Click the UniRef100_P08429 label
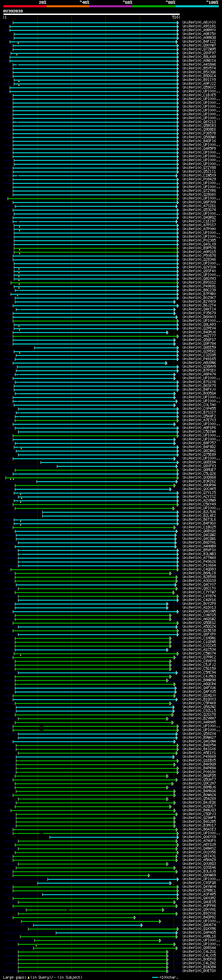The height and width of the screenshot is (980, 222). coord(199,180)
